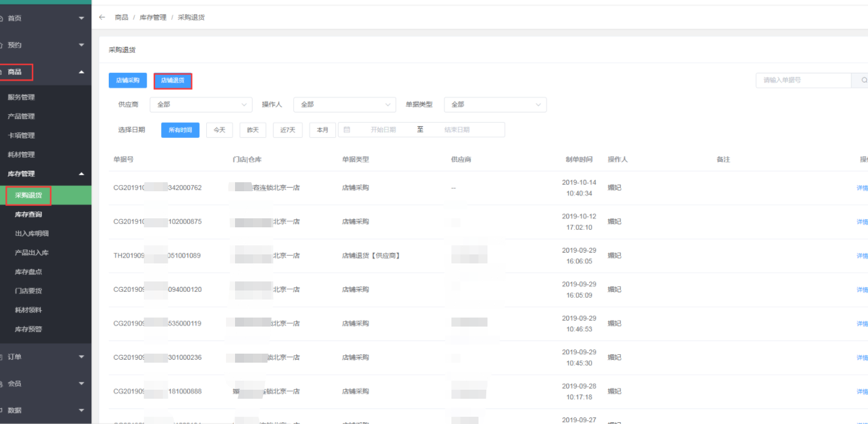Click the 门店|仓库 column header

point(247,159)
